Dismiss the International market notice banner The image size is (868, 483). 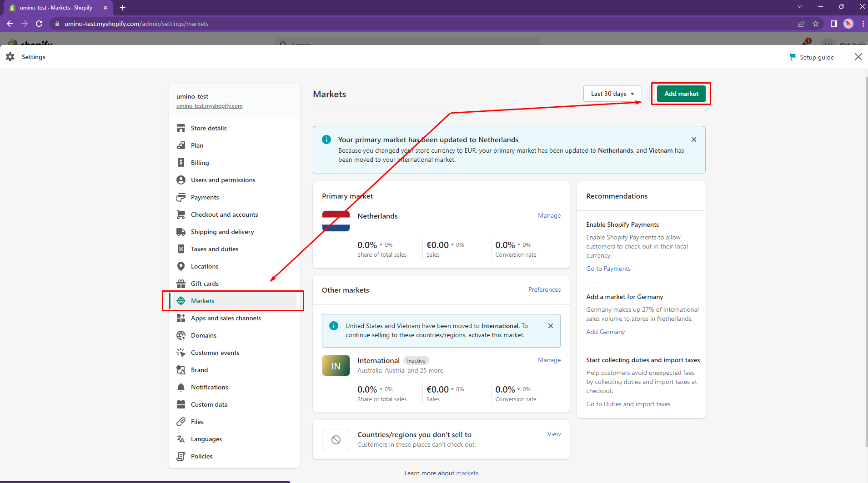(x=550, y=326)
